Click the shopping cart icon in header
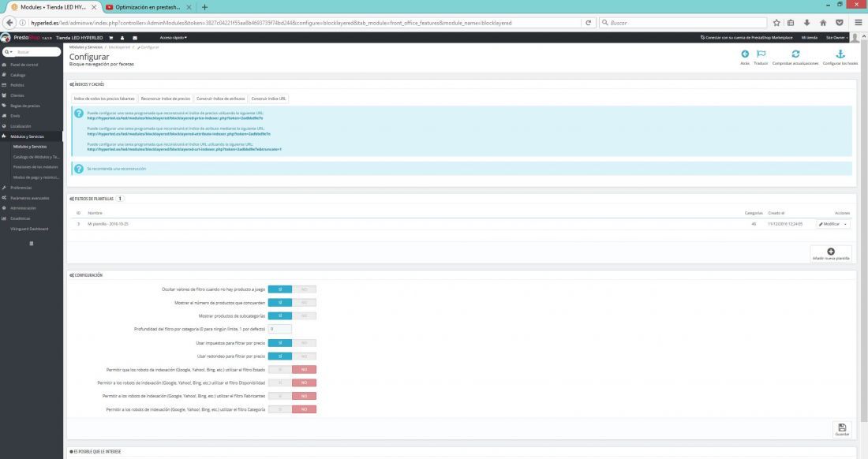 click(x=110, y=38)
